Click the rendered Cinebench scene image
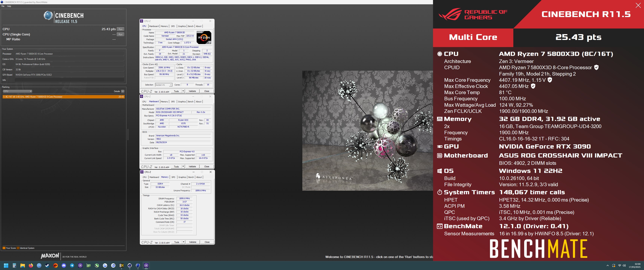Screen dimensions: 644x270 coord(367,130)
